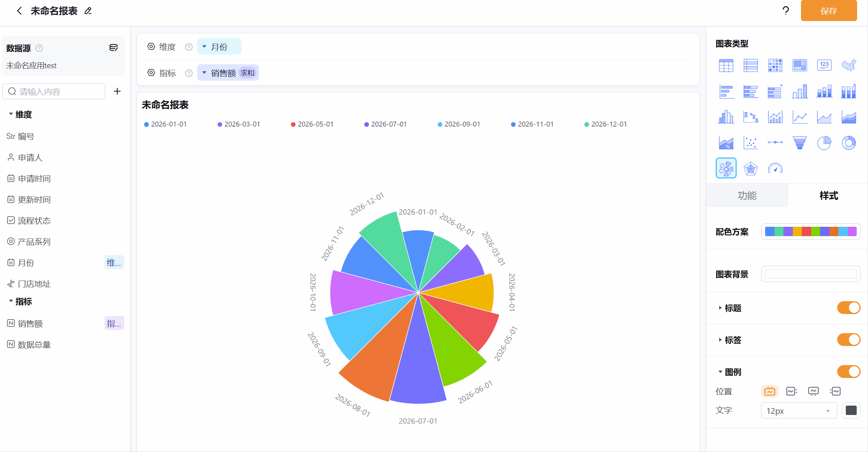This screenshot has height=452, width=868.
Task: Collapse the 指标 field list section
Action: (11, 301)
